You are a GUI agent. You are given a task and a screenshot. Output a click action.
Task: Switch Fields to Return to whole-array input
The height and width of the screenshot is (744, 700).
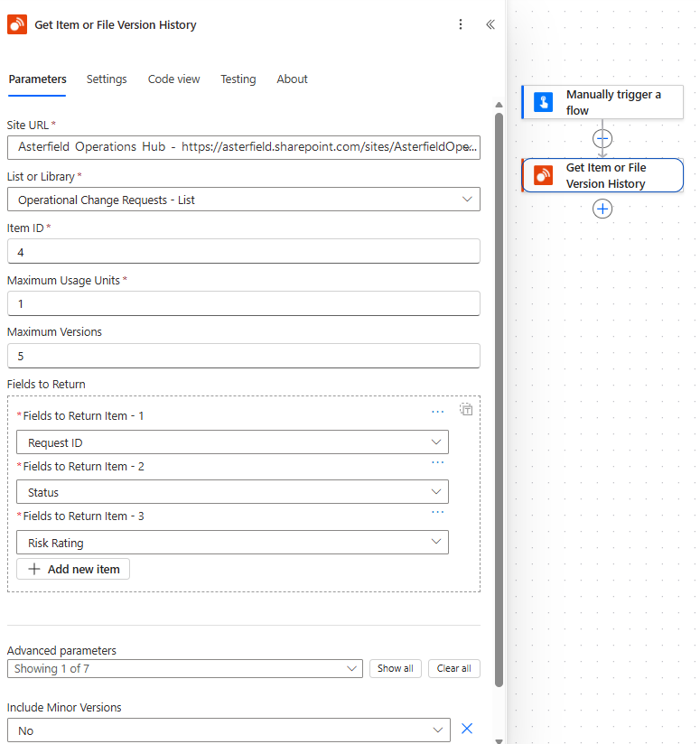click(x=466, y=409)
